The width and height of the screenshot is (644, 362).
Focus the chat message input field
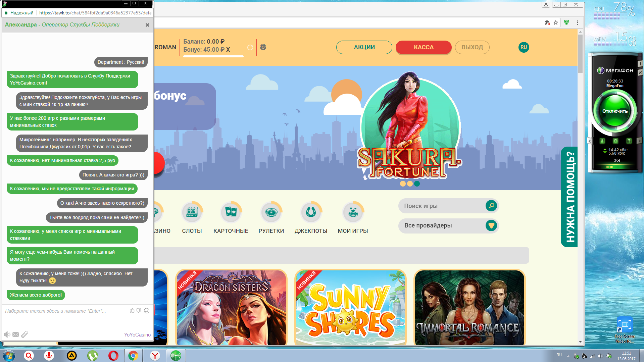point(65,311)
